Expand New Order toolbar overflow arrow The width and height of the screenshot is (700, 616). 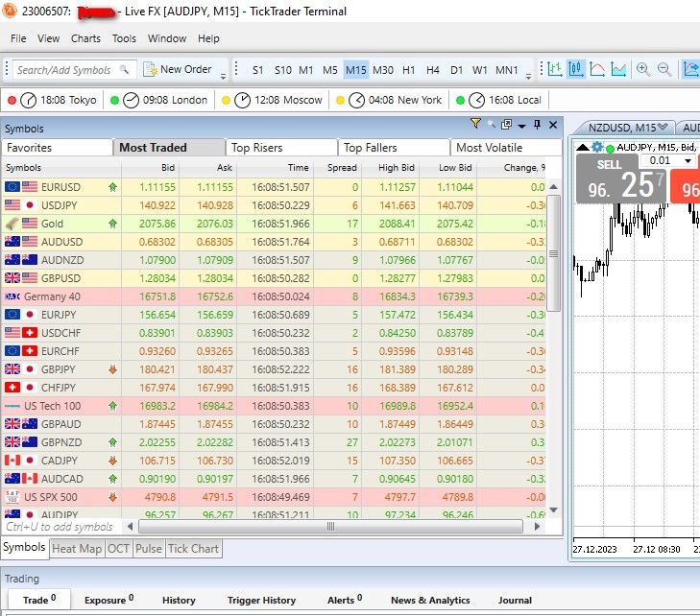tap(223, 76)
